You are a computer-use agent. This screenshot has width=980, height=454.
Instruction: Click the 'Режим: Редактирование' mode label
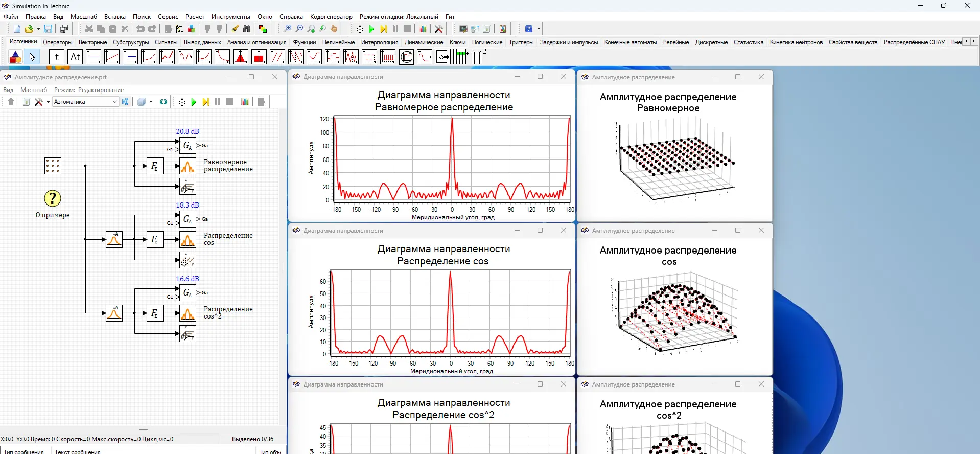(89, 90)
